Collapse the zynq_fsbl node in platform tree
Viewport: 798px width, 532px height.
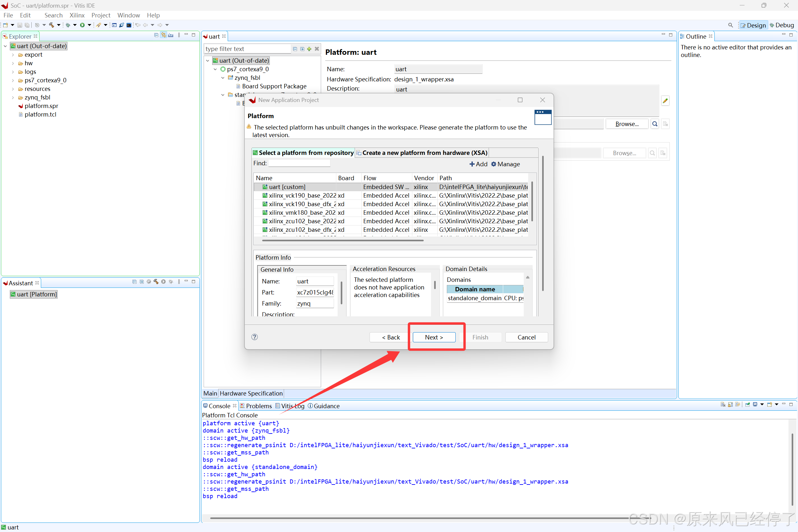pyautogui.click(x=223, y=78)
